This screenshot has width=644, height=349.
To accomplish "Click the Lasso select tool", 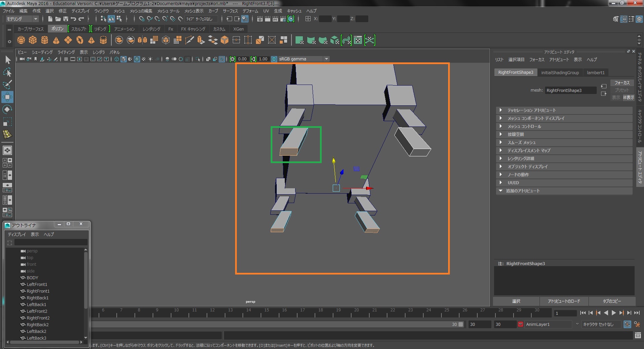I will pyautogui.click(x=7, y=72).
